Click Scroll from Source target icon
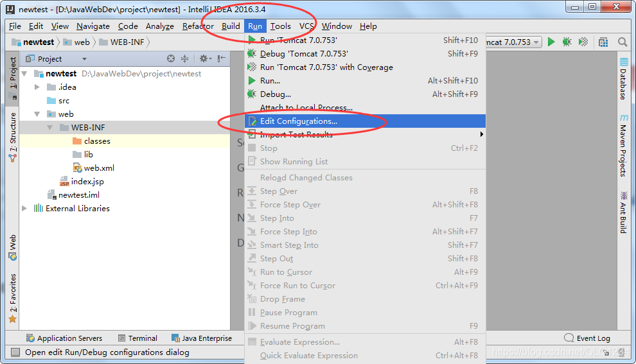 [171, 59]
